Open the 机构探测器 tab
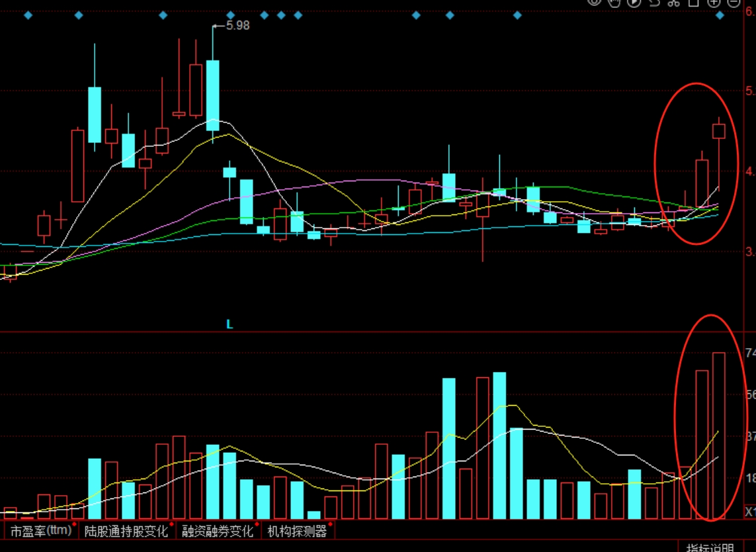 tap(298, 531)
